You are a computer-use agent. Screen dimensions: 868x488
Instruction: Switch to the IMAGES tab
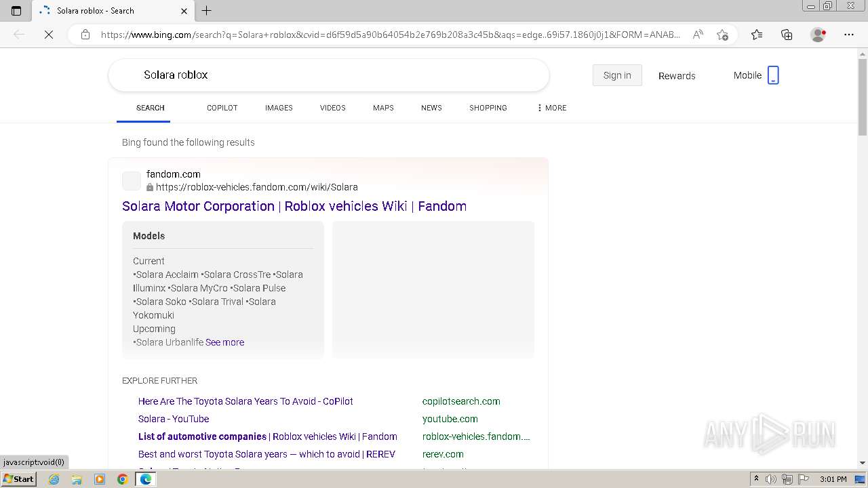pos(279,108)
